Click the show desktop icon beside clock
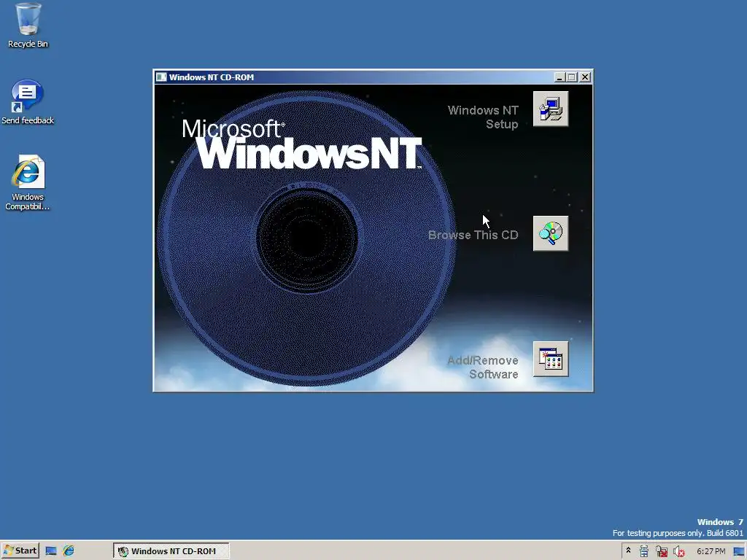Viewport: 747px width, 560px height. click(x=739, y=551)
